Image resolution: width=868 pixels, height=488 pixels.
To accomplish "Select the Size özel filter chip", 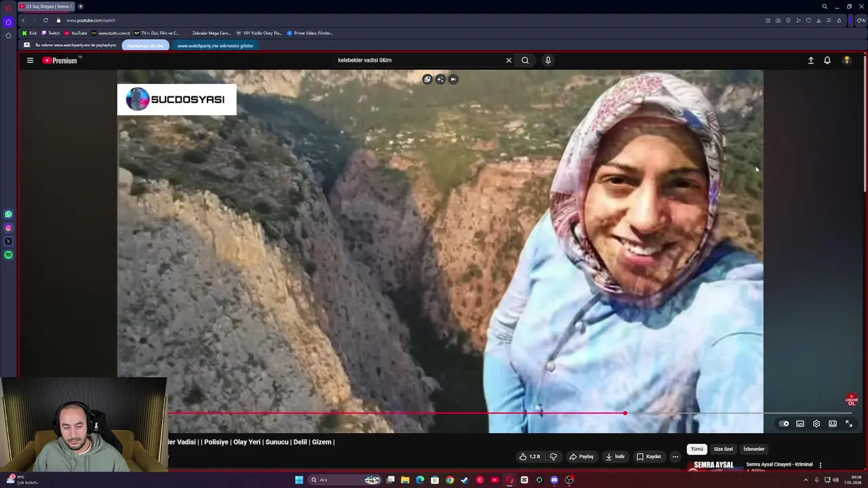I will click(x=723, y=449).
